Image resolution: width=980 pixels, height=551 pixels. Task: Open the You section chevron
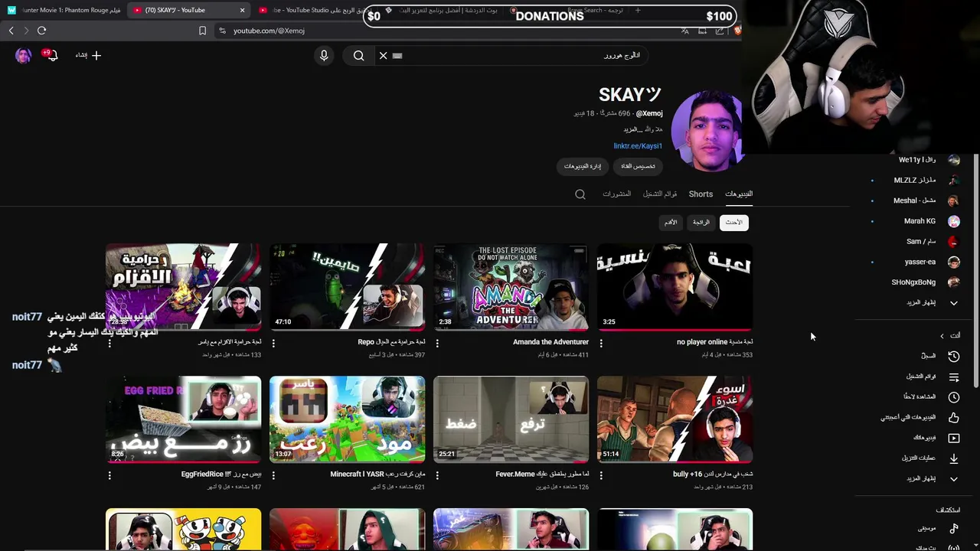(x=942, y=336)
